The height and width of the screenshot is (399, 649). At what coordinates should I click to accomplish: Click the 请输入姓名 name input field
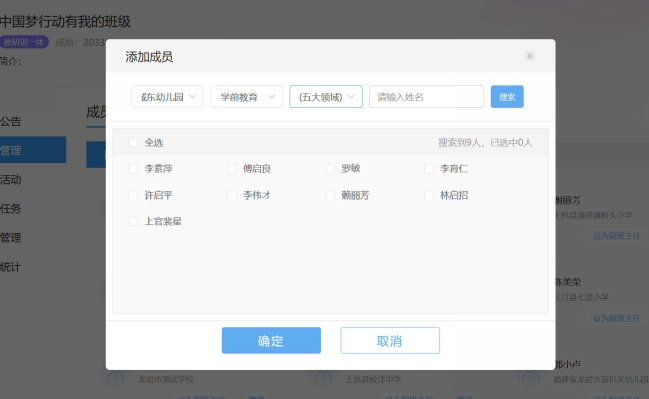click(426, 97)
